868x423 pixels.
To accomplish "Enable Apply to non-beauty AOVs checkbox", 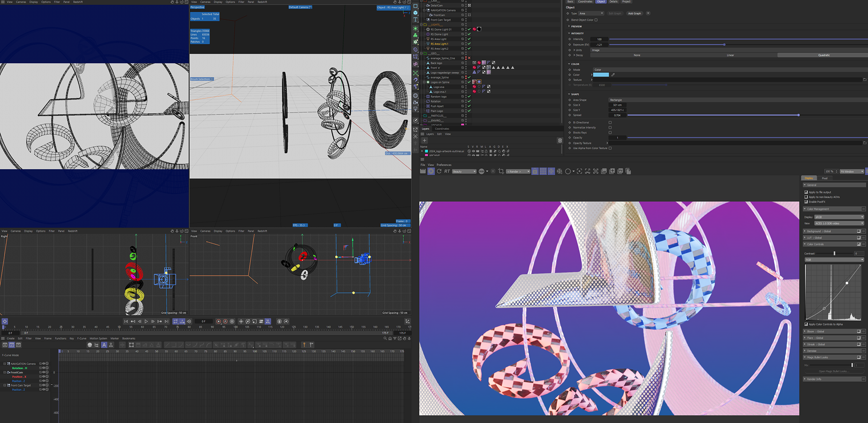I will point(806,197).
